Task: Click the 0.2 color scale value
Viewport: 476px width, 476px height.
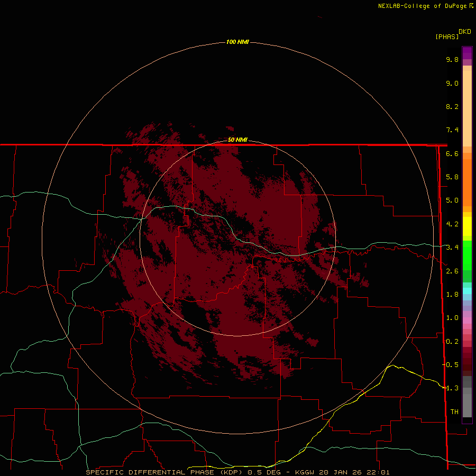Action: pyautogui.click(x=452, y=342)
